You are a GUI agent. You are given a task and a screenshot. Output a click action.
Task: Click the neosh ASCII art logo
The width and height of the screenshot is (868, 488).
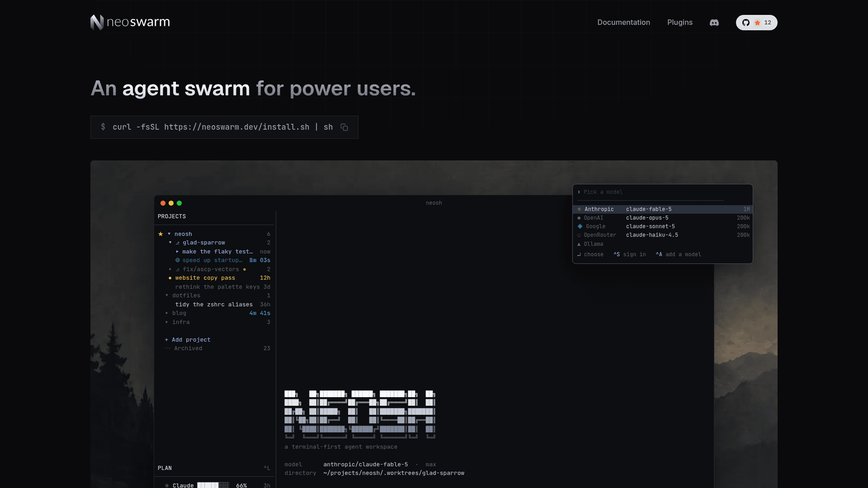pos(360,414)
